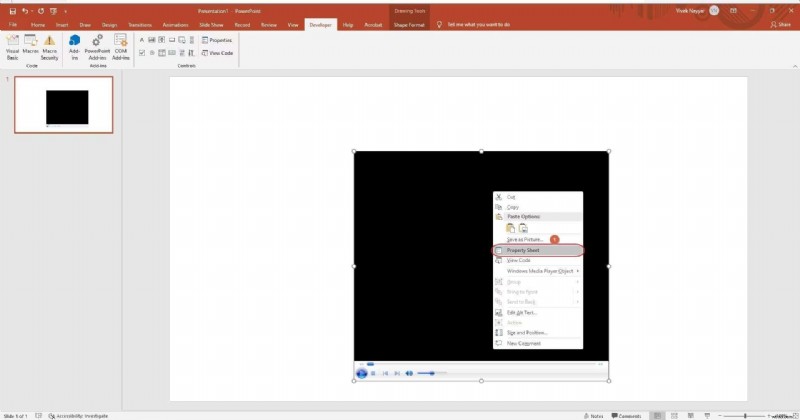800x420 pixels.
Task: Click the Redo/Repeat icon
Action: click(41, 11)
